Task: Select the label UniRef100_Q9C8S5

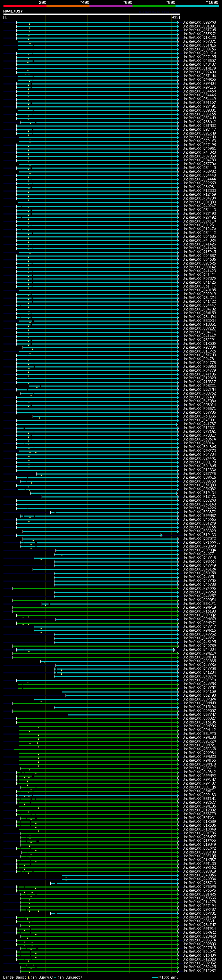Action: (x=199, y=661)
